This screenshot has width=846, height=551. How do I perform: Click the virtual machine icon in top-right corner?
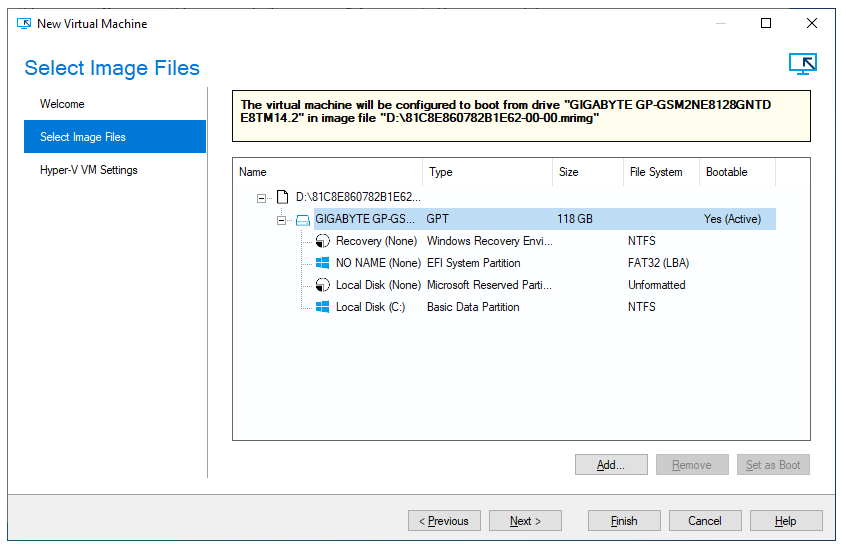[803, 65]
